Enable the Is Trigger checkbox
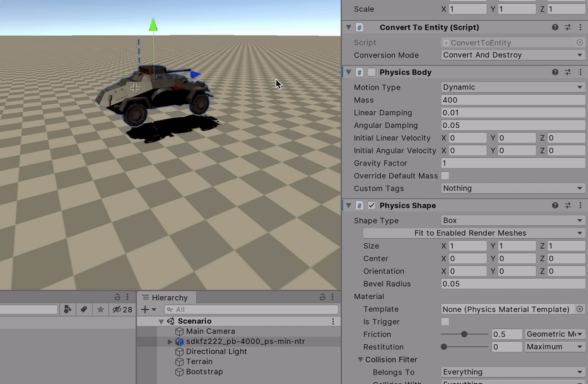The width and height of the screenshot is (588, 384). [445, 321]
